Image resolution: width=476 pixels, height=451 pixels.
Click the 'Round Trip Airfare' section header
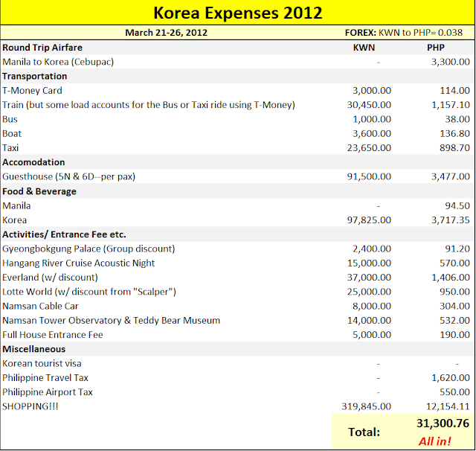click(x=42, y=48)
